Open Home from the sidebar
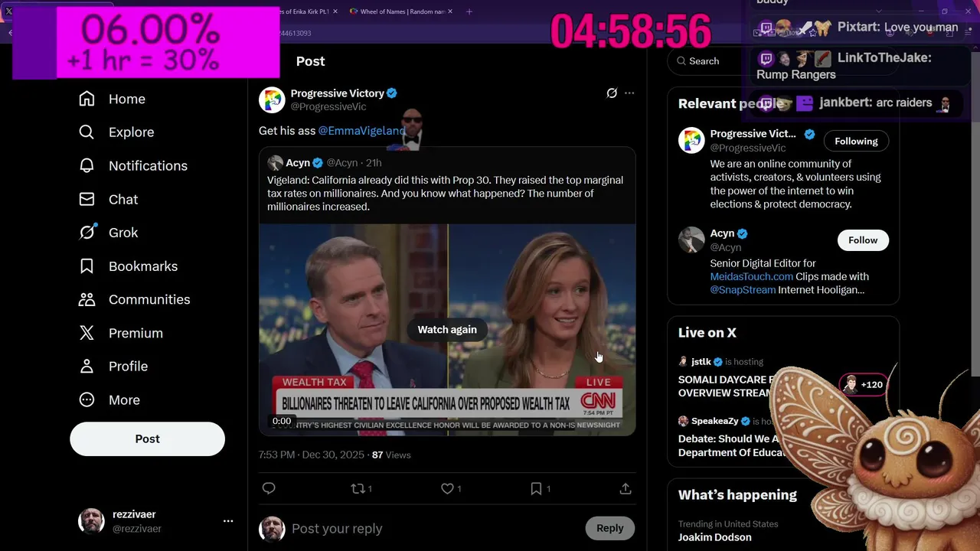 (x=112, y=99)
